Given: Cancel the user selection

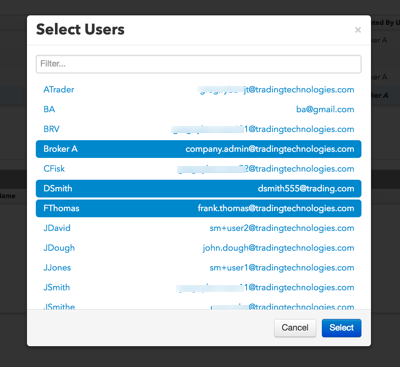Looking at the screenshot, I should pyautogui.click(x=295, y=328).
